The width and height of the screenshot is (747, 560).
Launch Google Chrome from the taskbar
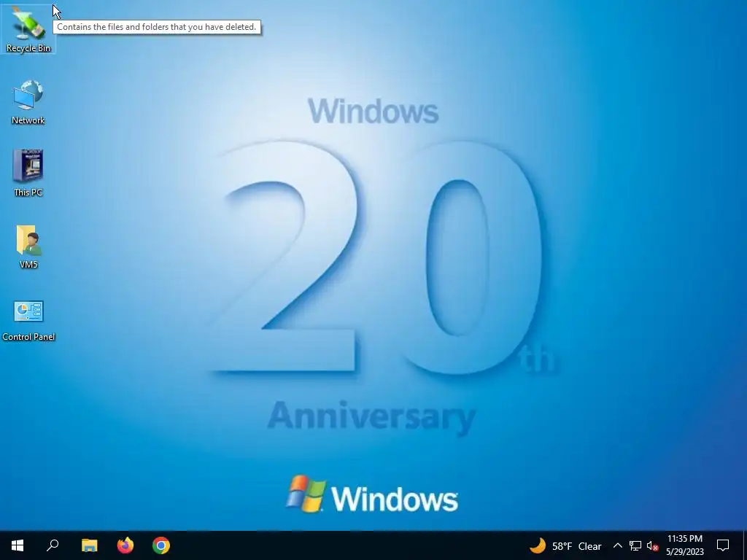(161, 545)
